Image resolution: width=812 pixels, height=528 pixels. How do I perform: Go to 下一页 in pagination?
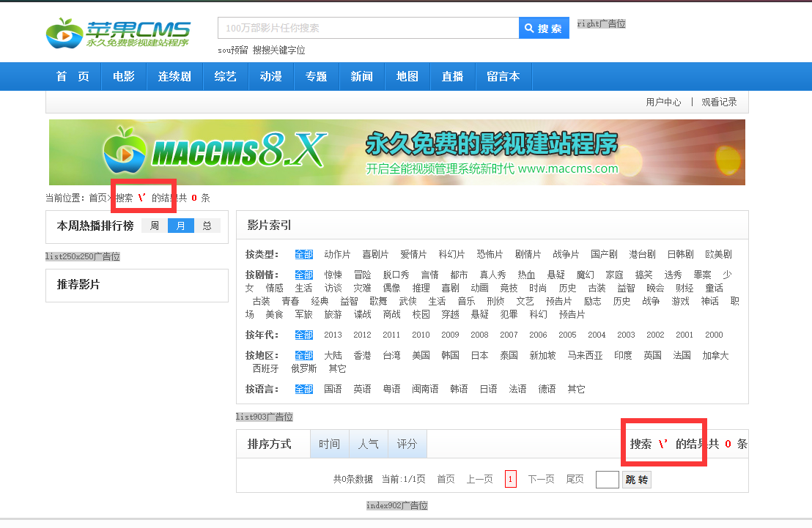[x=541, y=480]
